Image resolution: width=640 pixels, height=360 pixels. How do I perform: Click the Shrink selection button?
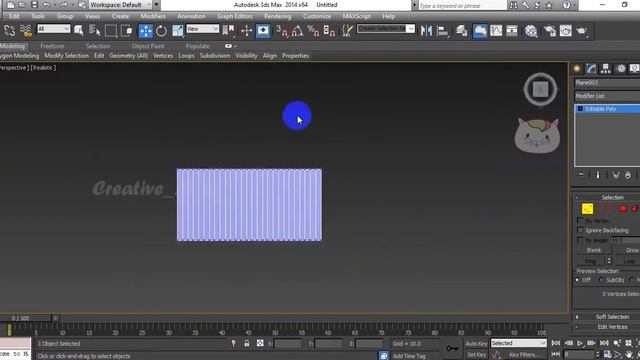click(593, 250)
